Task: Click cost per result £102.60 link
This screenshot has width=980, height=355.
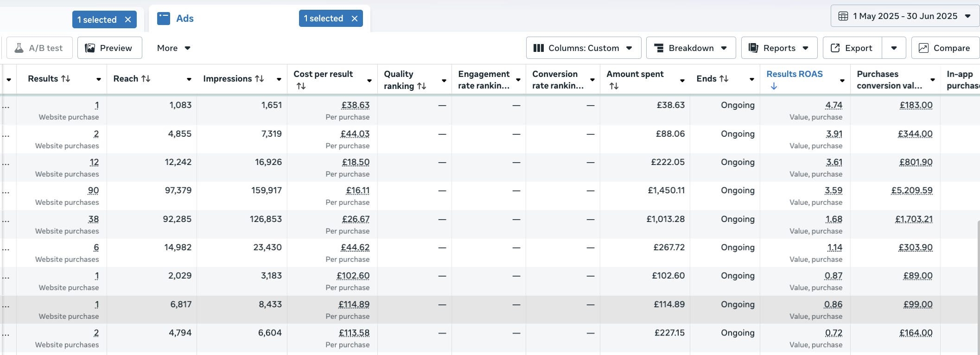Action: [x=353, y=276]
